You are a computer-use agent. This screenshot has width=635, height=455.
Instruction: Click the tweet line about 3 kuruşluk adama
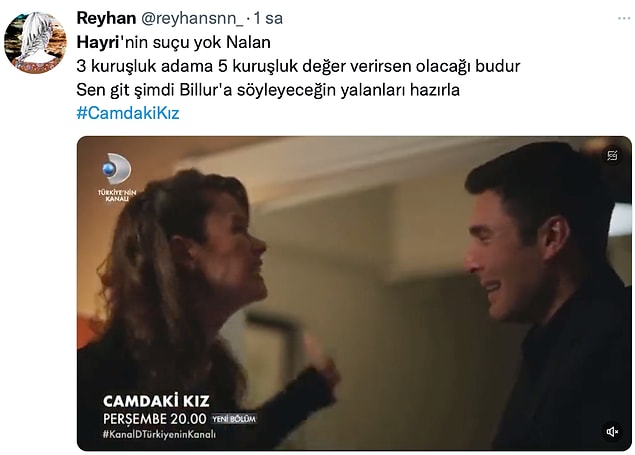pos(298,66)
